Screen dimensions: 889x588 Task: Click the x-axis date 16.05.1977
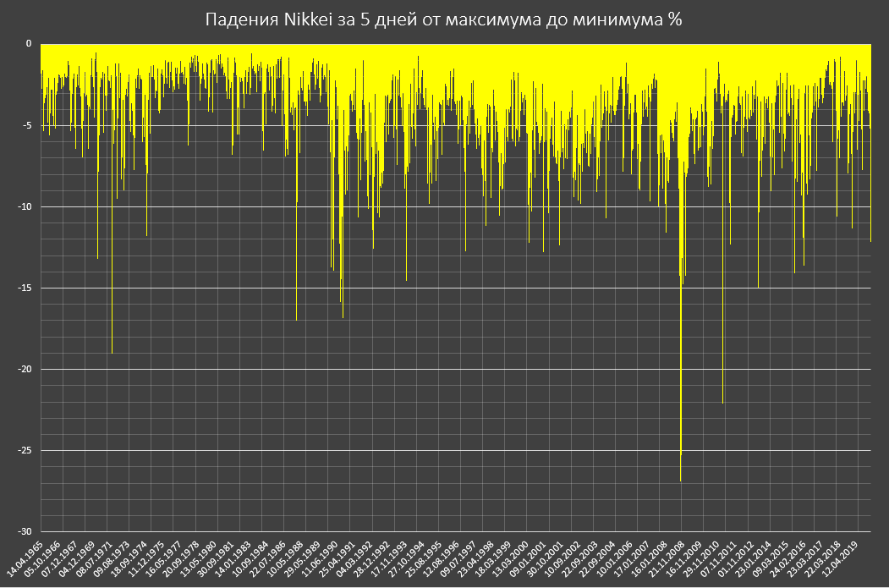tap(163, 559)
